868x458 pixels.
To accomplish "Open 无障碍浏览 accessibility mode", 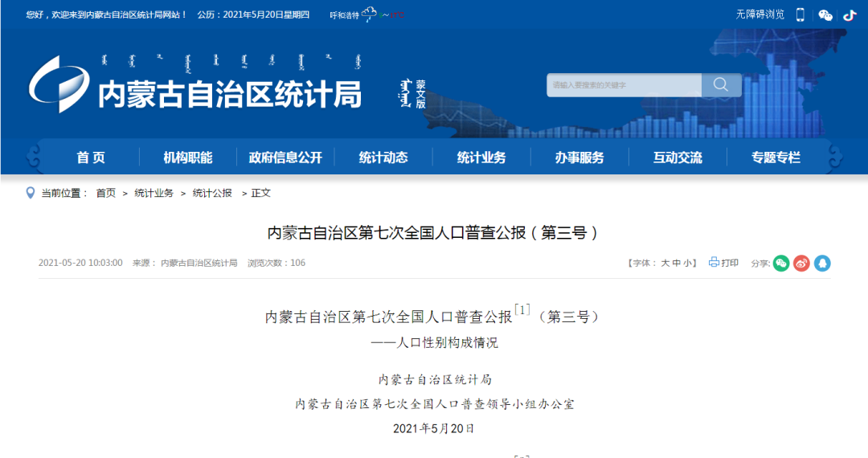I will click(759, 14).
